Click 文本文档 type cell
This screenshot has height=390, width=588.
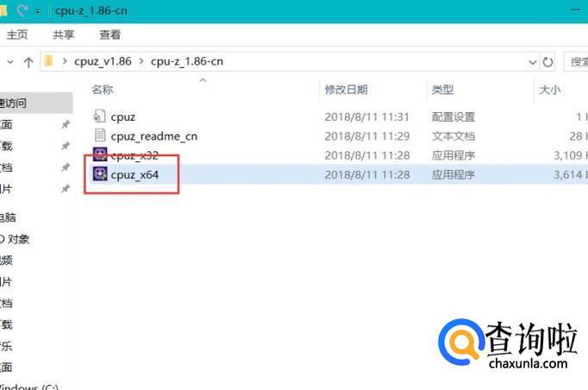pos(453,135)
